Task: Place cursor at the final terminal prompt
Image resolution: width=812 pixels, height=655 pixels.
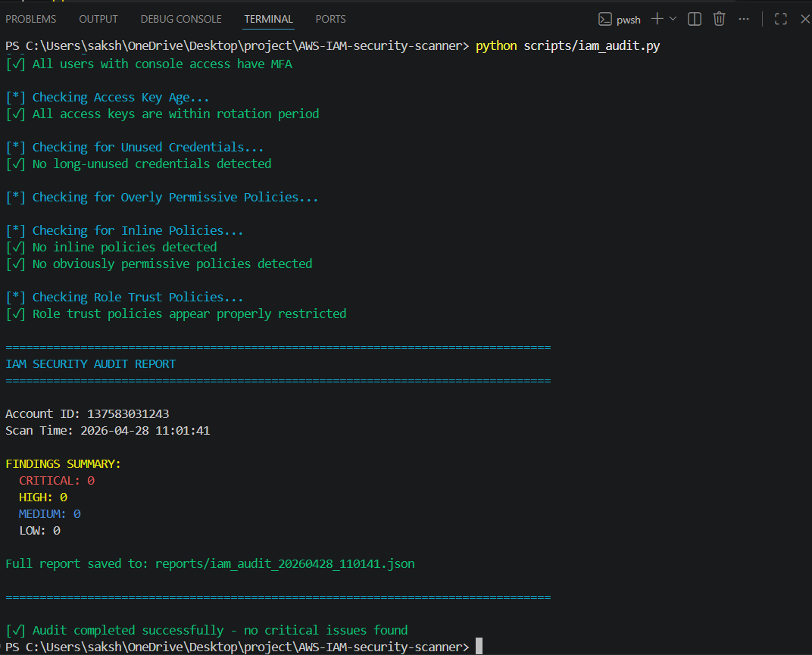Action: (x=479, y=647)
